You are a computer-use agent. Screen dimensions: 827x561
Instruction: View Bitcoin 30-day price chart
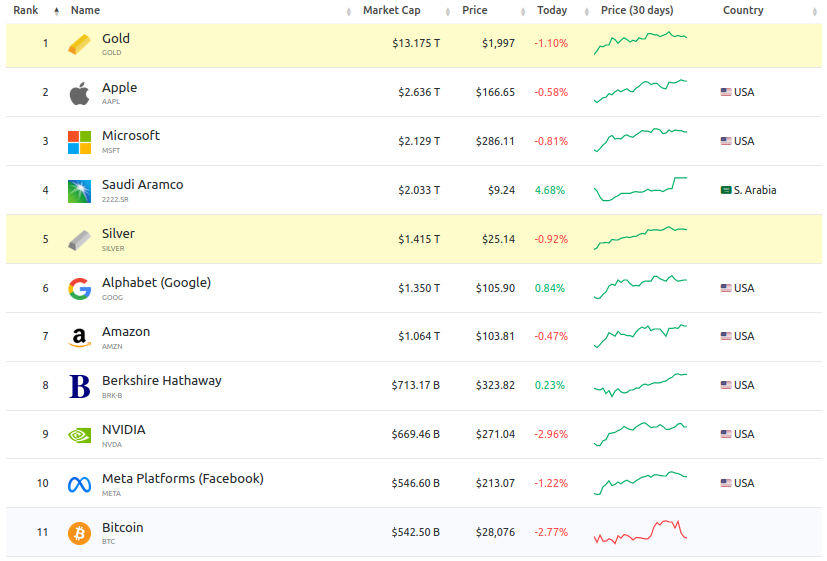(640, 532)
